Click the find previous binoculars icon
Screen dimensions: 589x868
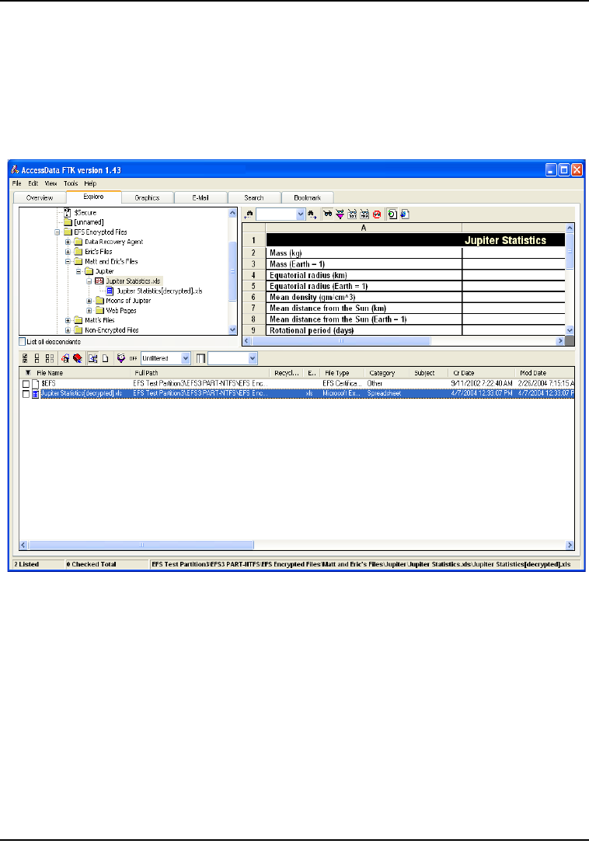pos(249,214)
